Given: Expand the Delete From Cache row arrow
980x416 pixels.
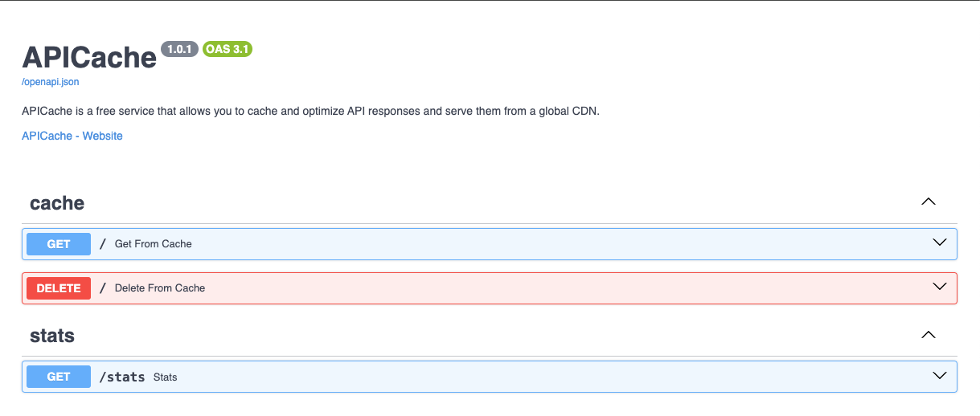Looking at the screenshot, I should 940,287.
